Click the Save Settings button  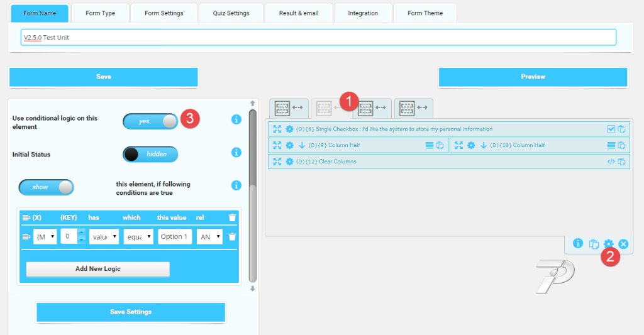[130, 312]
